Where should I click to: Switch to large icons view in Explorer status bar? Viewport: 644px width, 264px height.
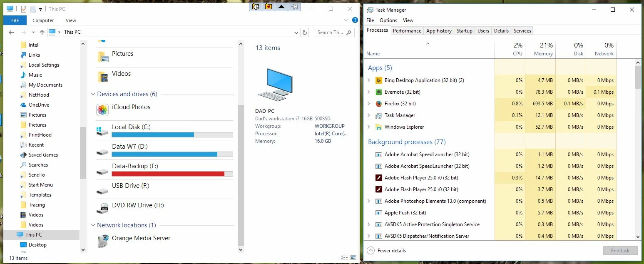click(353, 258)
